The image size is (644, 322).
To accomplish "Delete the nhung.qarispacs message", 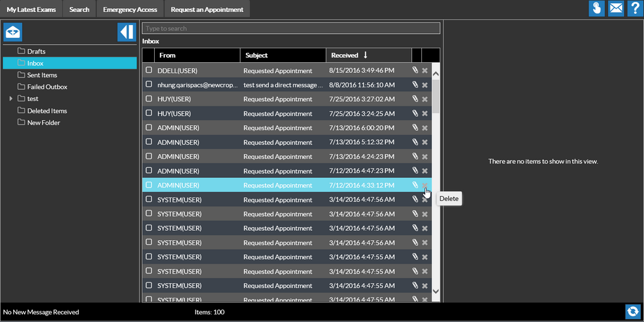I will [425, 85].
